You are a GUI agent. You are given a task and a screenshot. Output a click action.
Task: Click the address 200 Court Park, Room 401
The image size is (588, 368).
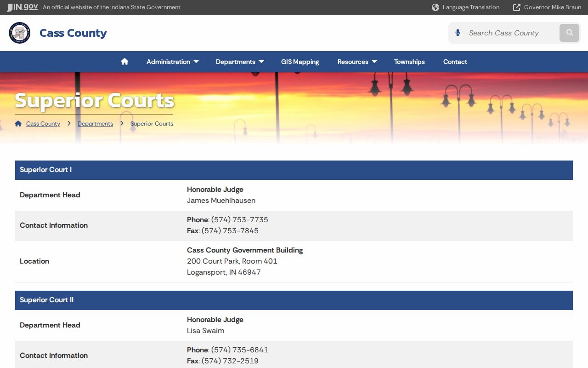click(x=232, y=261)
